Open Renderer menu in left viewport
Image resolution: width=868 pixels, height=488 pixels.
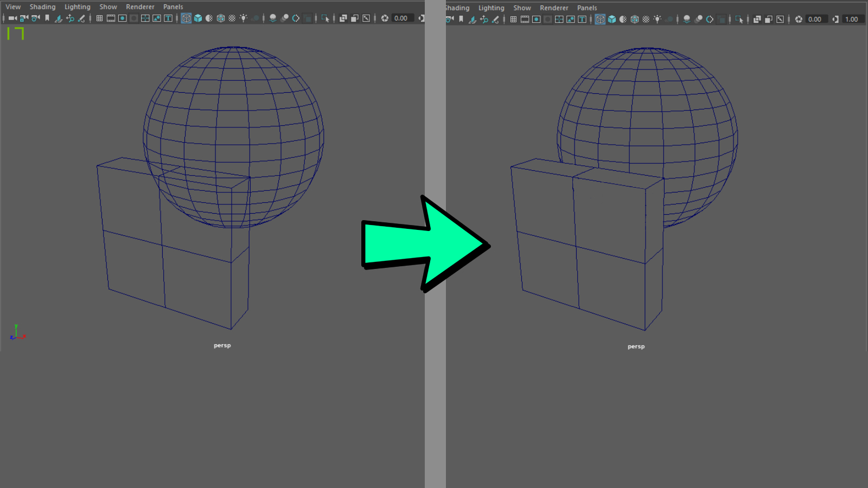[140, 7]
